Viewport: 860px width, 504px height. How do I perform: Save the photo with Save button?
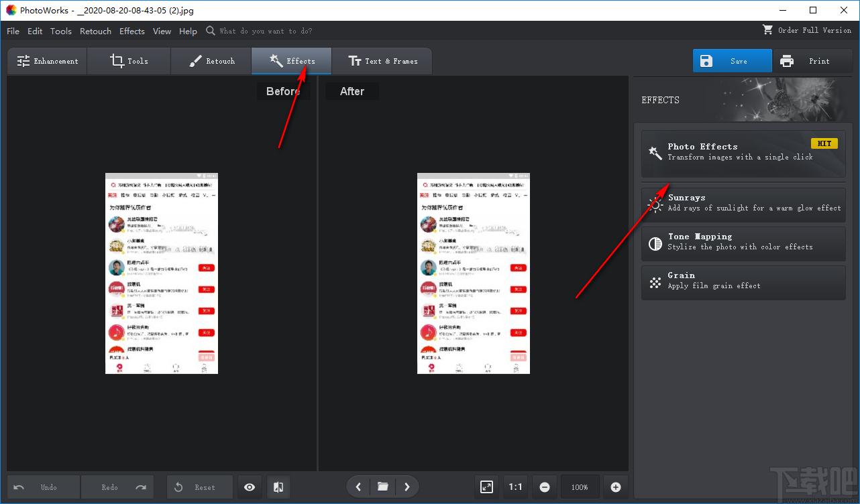pos(733,61)
